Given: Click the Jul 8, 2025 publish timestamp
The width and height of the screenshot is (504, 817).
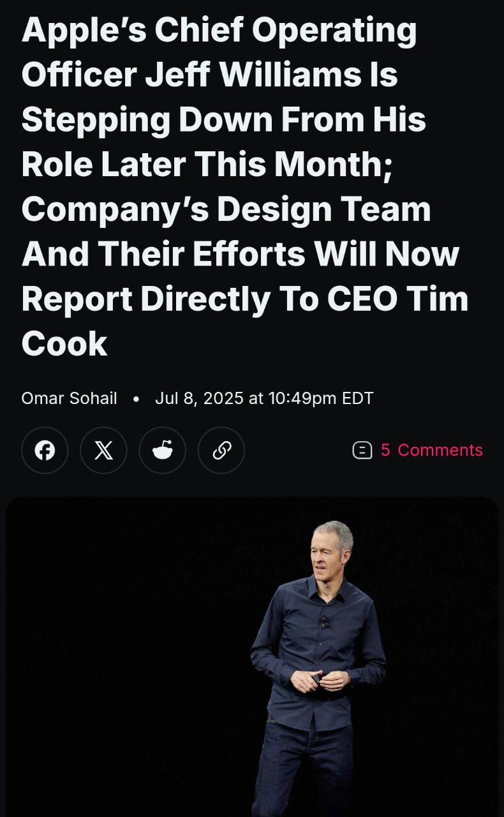Looking at the screenshot, I should click(x=264, y=398).
